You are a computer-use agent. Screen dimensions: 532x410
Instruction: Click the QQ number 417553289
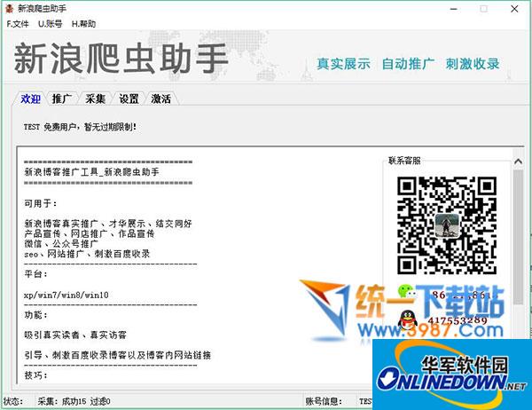click(458, 320)
